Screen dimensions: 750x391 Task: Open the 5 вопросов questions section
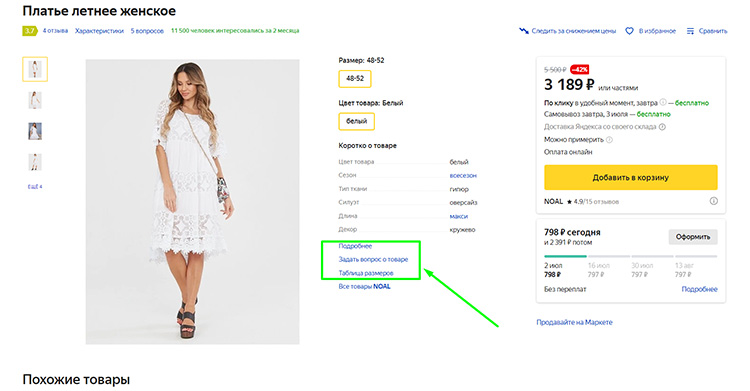(147, 31)
